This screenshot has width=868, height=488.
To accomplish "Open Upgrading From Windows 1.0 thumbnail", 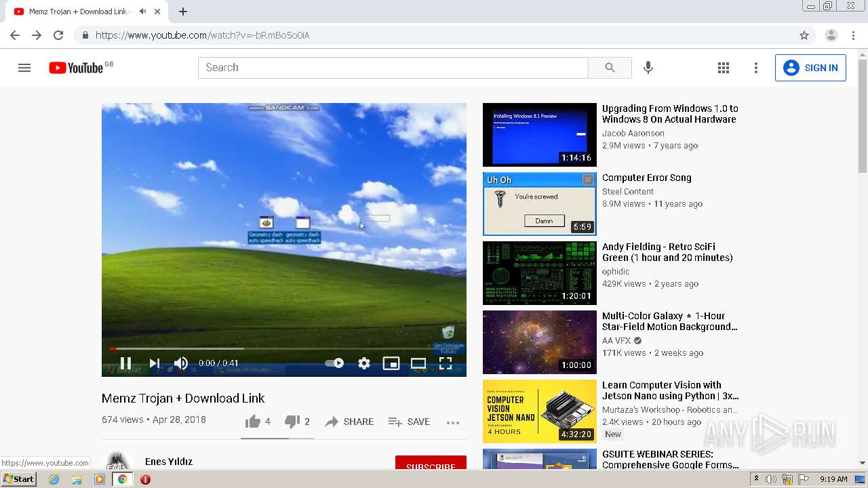I will click(x=540, y=135).
